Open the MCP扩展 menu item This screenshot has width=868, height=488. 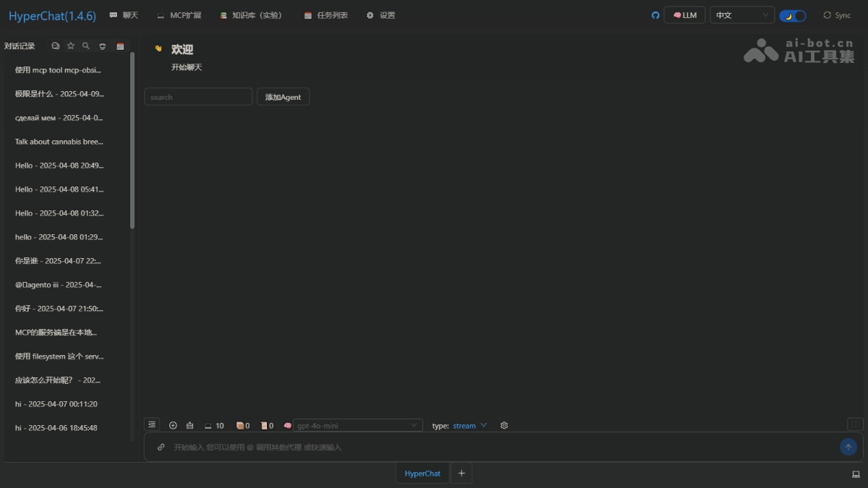(x=179, y=15)
